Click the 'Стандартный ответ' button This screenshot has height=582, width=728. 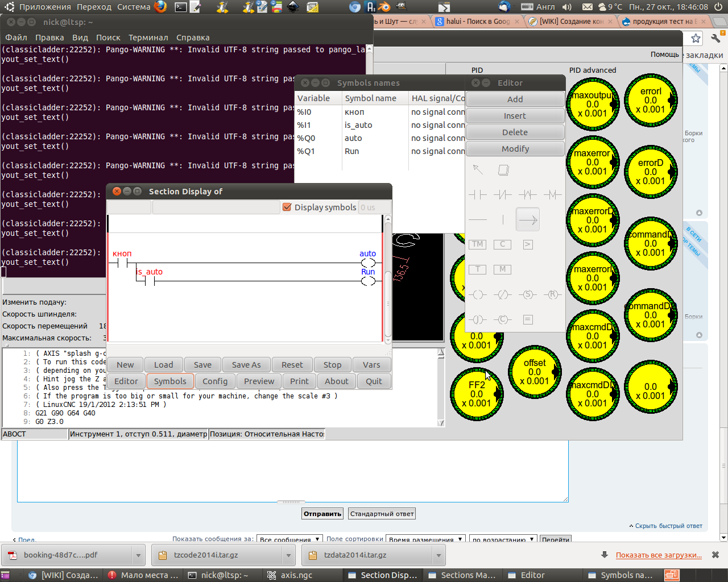point(382,514)
